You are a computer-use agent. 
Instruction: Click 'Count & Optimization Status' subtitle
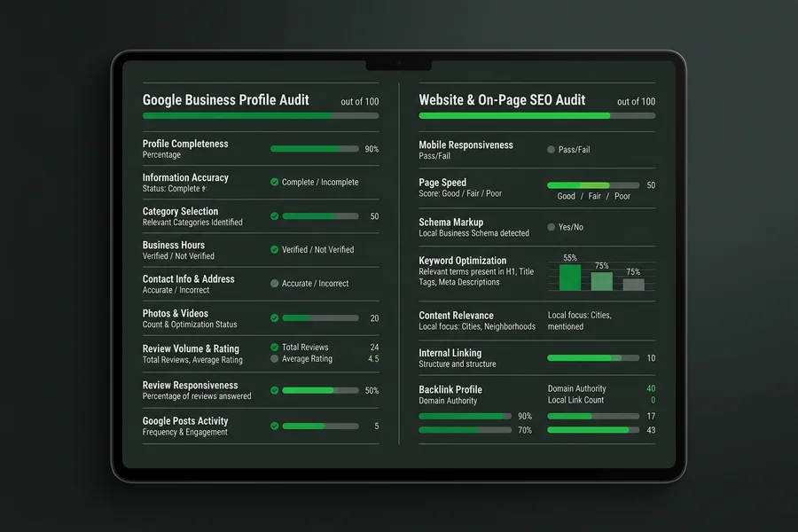coord(190,325)
